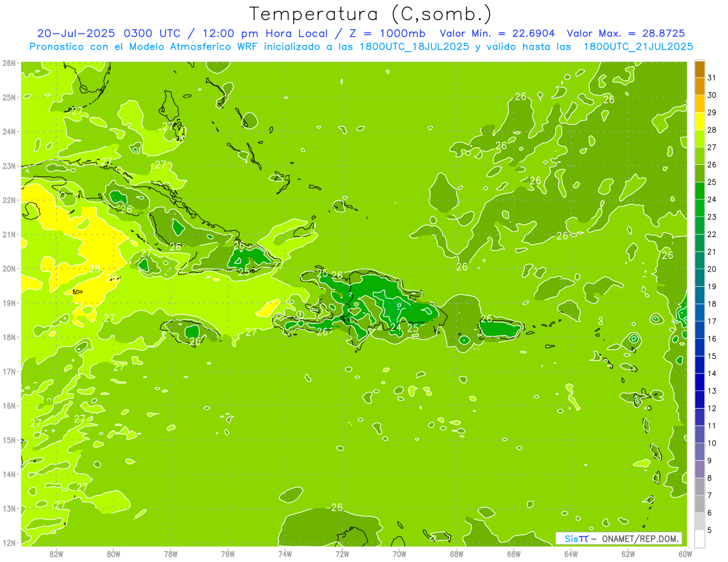Screen dimensions: 728x562
Task: Click the '66W' longitude axis label
Action: (x=514, y=554)
